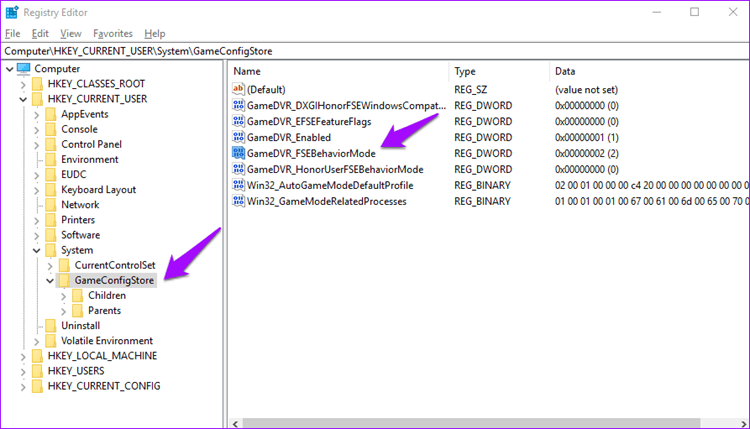
Task: Open the Favorites menu
Action: pyautogui.click(x=112, y=33)
